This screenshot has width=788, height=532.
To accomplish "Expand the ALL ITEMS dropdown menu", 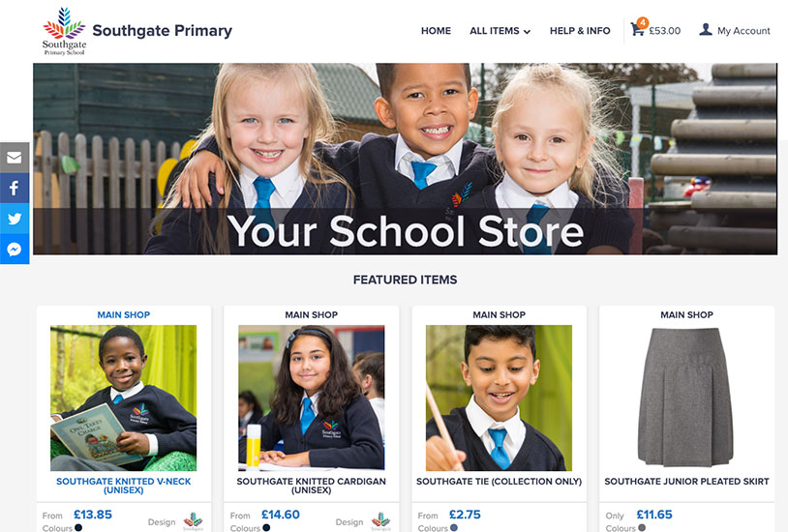I will click(x=500, y=31).
